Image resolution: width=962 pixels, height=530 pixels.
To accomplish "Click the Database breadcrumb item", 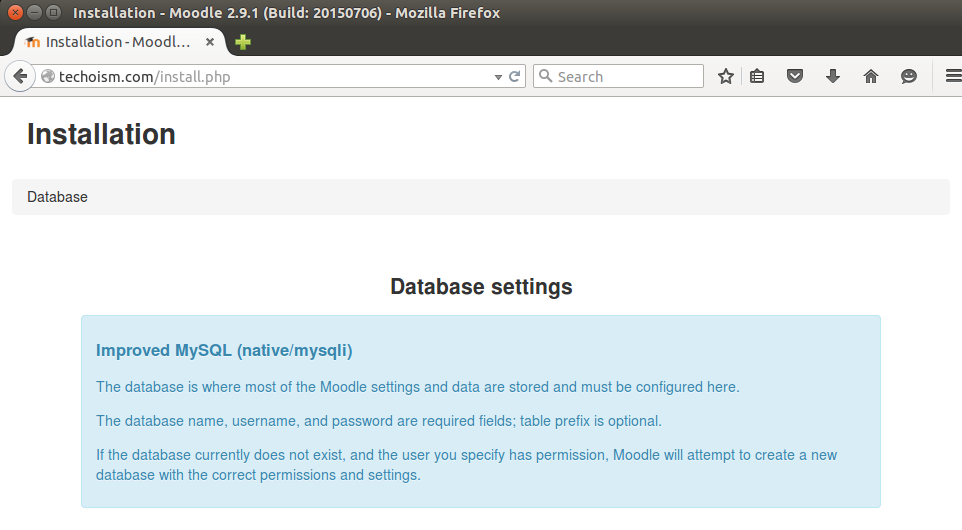I will click(58, 197).
